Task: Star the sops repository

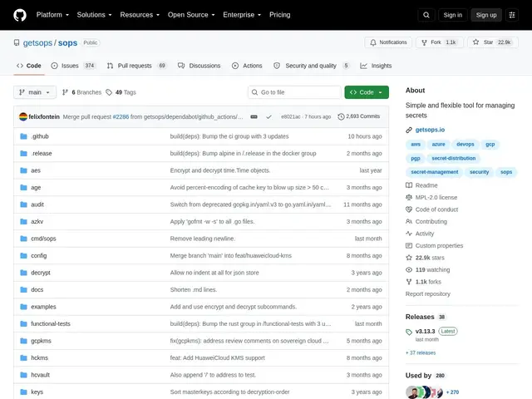Action: 493,42
